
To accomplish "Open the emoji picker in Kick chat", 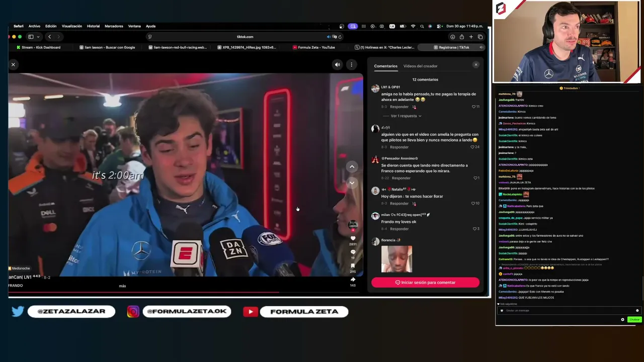I will (x=637, y=310).
